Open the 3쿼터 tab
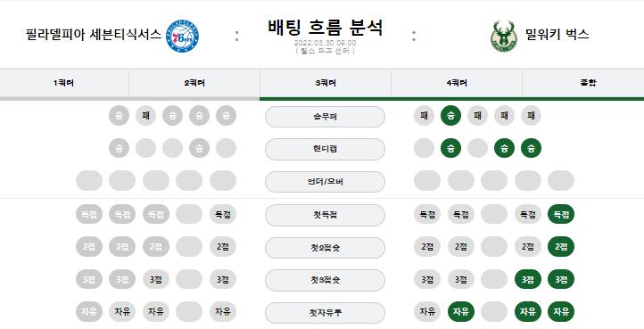The height and width of the screenshot is (329, 644). 326,83
